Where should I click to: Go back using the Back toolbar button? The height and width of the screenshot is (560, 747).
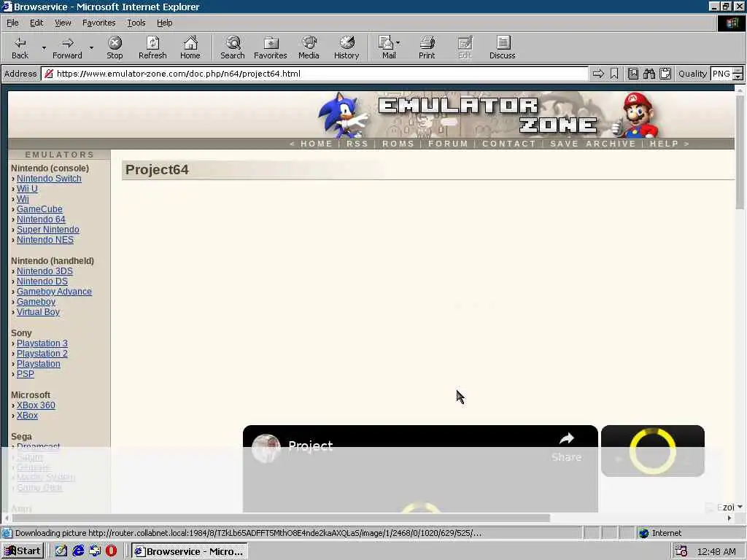[20, 47]
